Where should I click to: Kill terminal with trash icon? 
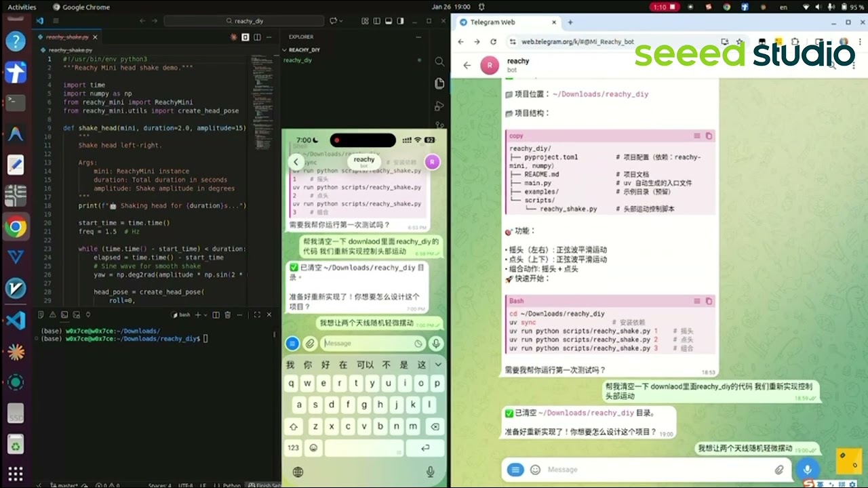tap(228, 314)
